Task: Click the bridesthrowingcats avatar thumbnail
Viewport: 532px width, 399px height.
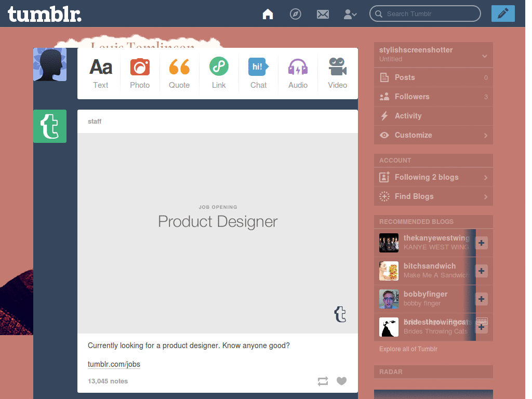Action: pyautogui.click(x=389, y=327)
